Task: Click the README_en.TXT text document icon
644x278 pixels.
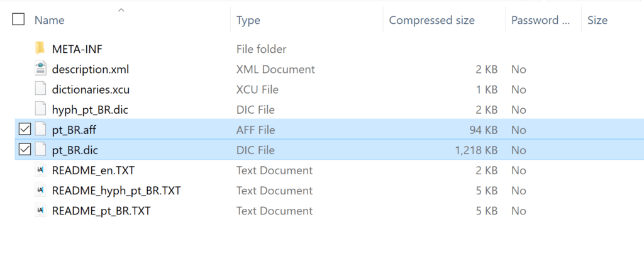Action: (40, 170)
